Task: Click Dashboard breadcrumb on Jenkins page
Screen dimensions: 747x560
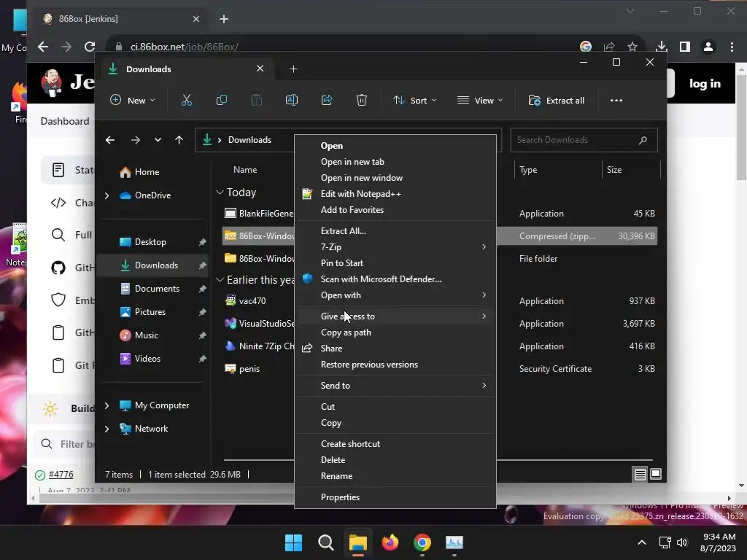Action: pos(65,121)
